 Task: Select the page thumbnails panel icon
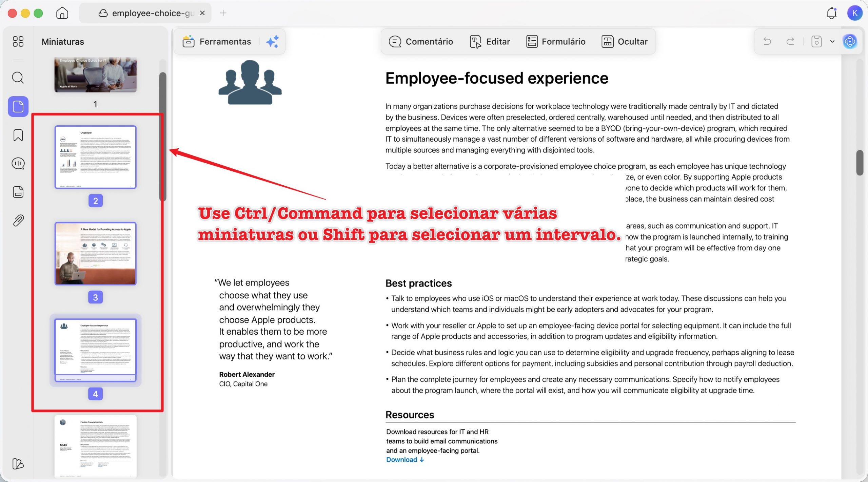[18, 106]
